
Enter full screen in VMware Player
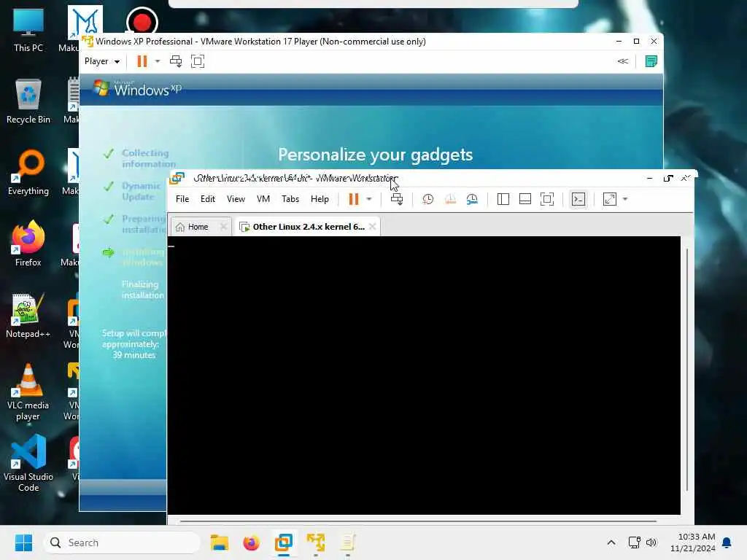click(197, 61)
